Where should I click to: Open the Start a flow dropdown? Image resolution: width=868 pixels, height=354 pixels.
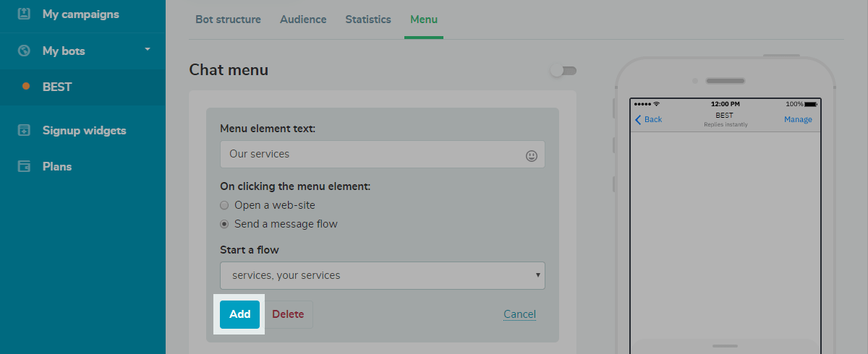[382, 275]
